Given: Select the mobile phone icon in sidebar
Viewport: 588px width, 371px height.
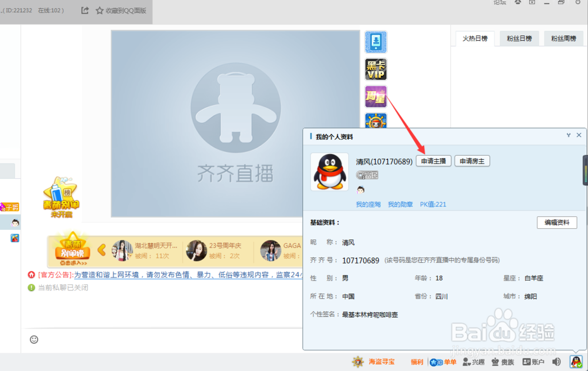Looking at the screenshot, I should pos(375,42).
